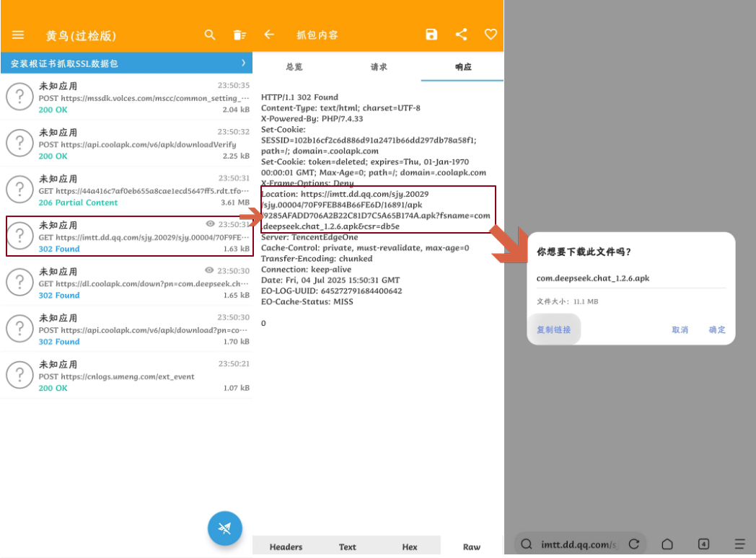
Task: Tap the EO-Cache-Status: MISS line
Action: click(307, 301)
